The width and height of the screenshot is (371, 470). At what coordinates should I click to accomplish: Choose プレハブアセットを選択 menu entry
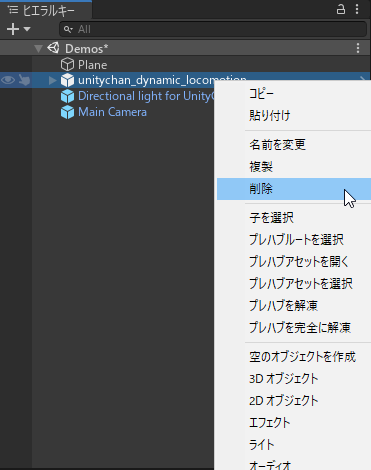(294, 284)
